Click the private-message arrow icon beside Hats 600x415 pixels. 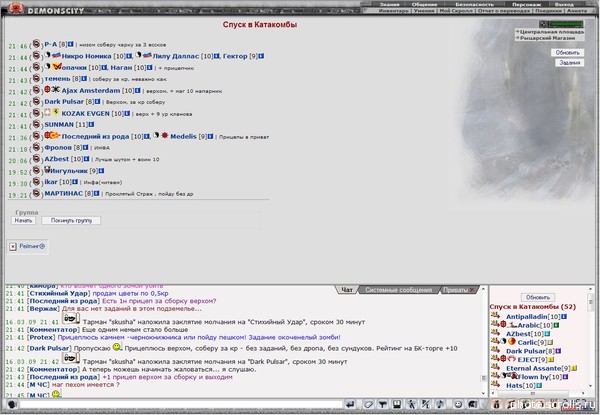(495, 384)
